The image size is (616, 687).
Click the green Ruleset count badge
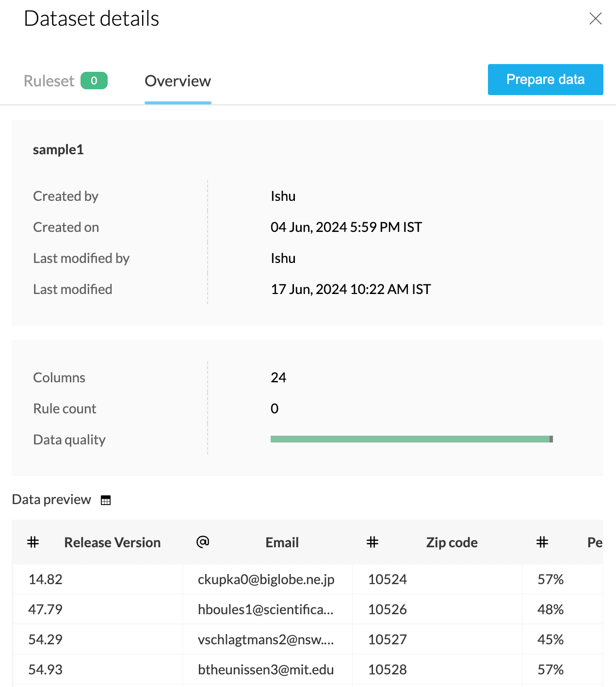tap(94, 81)
